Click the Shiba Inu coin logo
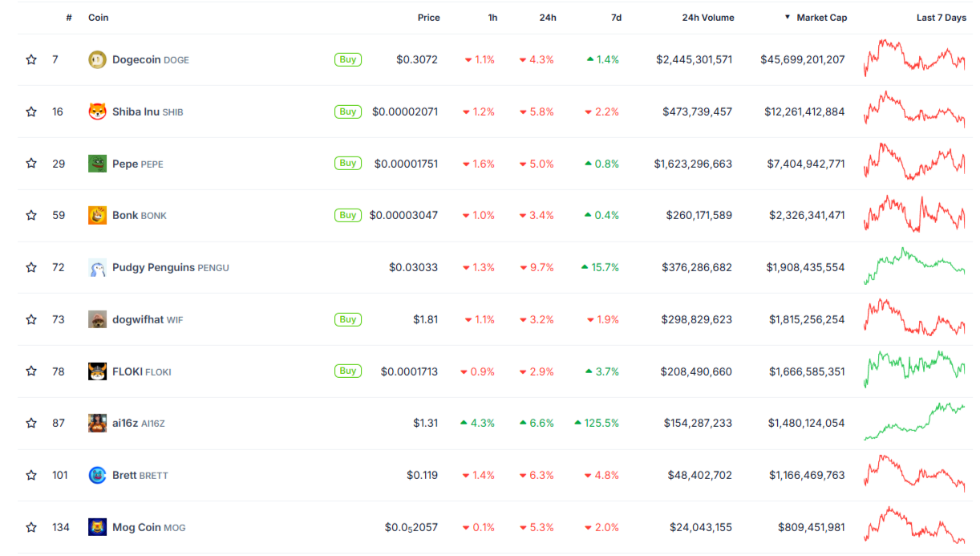The height and width of the screenshot is (556, 980). pyautogui.click(x=97, y=112)
